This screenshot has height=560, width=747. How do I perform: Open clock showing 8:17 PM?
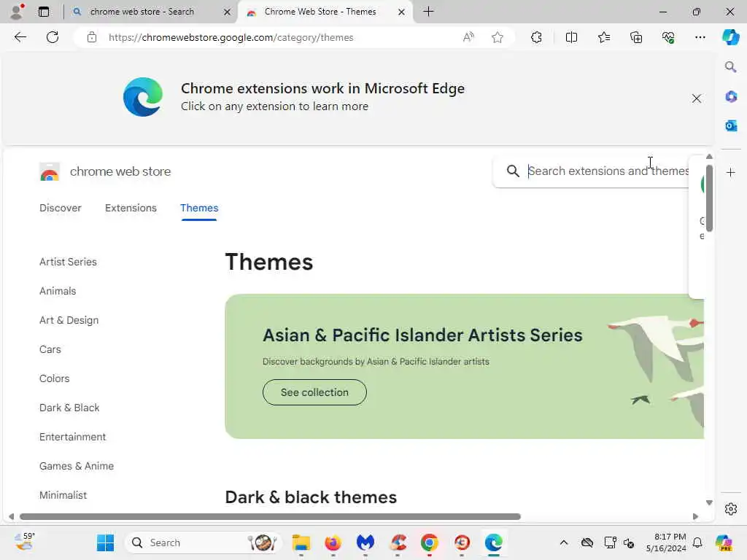(x=667, y=542)
